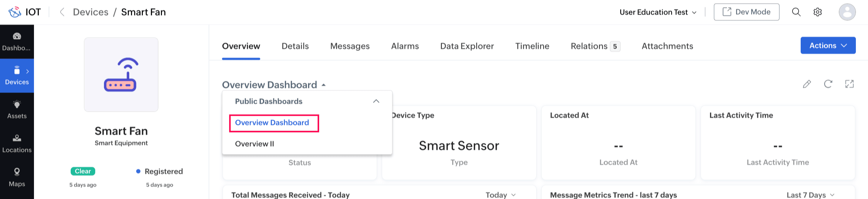Click the user profile avatar

[x=847, y=12]
